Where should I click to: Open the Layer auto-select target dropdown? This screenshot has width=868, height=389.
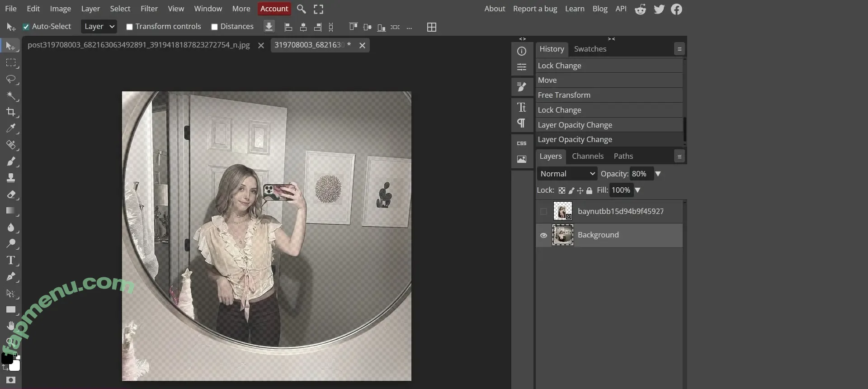[99, 27]
